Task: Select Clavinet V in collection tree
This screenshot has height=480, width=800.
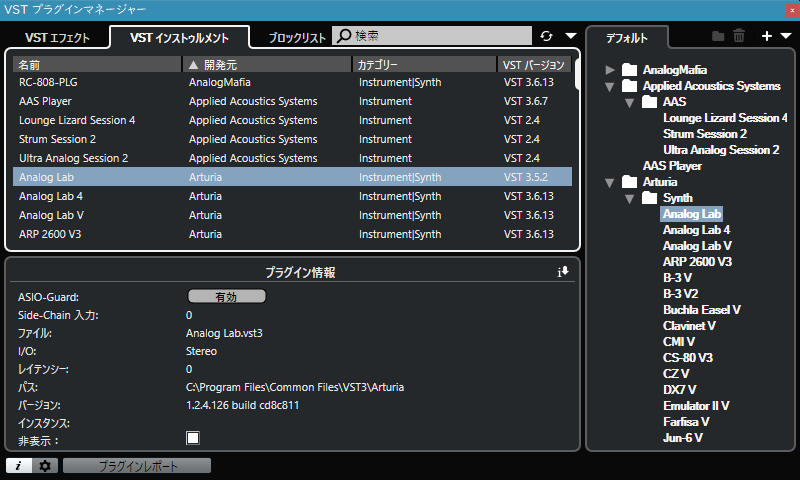Action: tap(689, 325)
